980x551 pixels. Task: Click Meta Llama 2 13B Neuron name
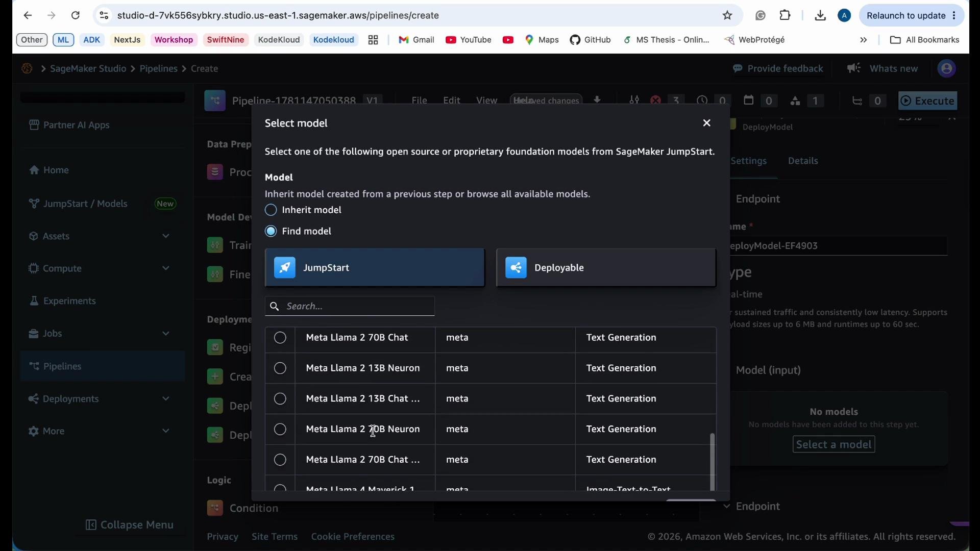363,368
